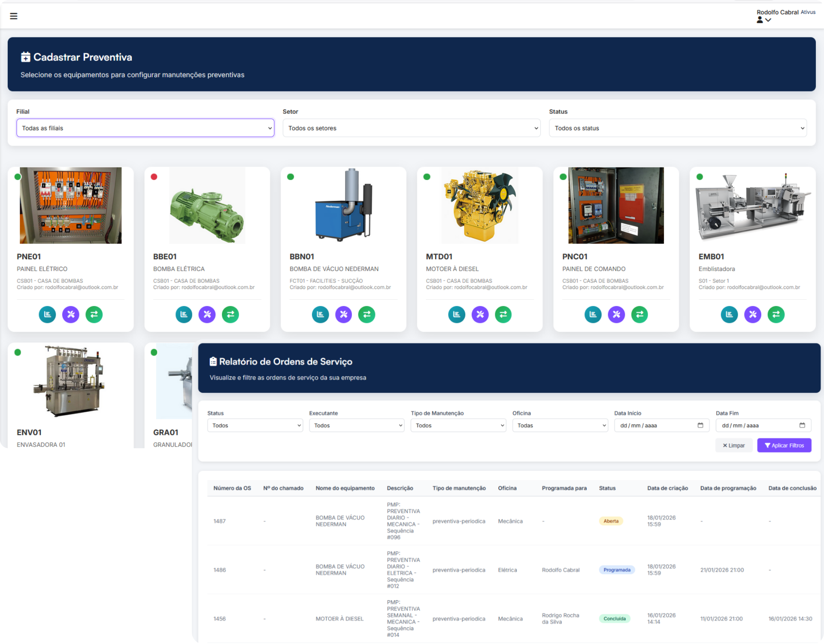Click the teal chart icon on PNC01 card

tap(593, 314)
